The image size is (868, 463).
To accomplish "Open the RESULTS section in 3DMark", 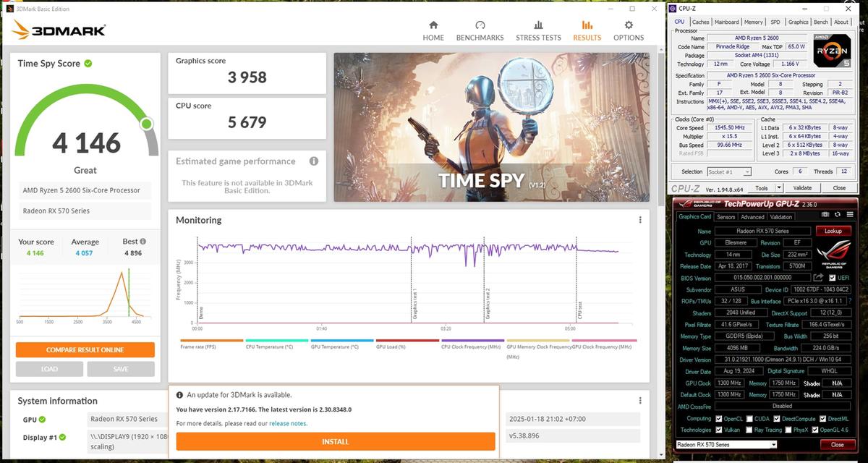I will pos(587,31).
